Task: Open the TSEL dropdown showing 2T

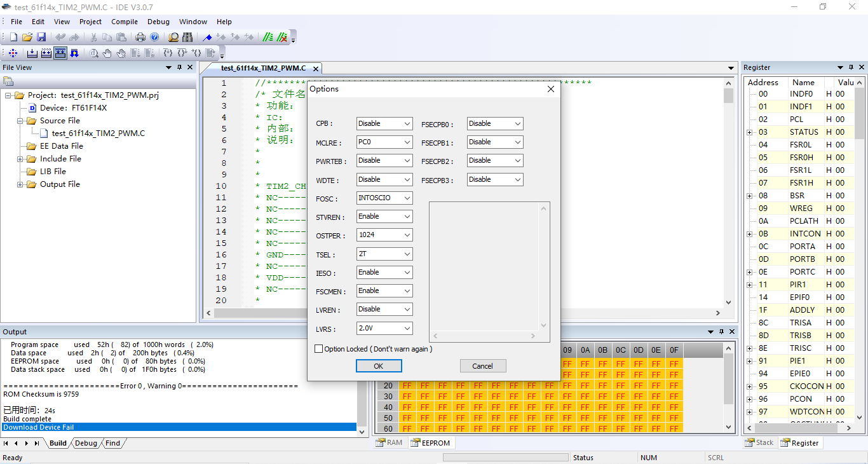Action: [x=384, y=254]
